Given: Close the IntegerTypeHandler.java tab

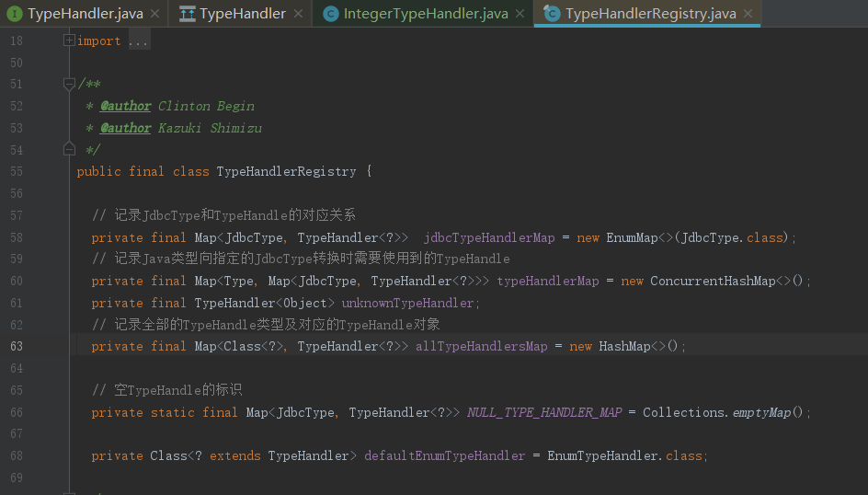Looking at the screenshot, I should coord(520,13).
